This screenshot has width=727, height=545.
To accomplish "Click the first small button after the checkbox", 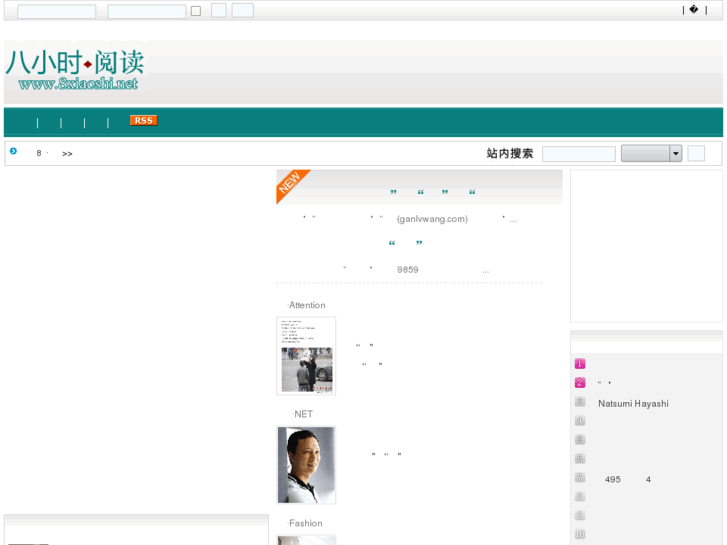I will [x=219, y=11].
